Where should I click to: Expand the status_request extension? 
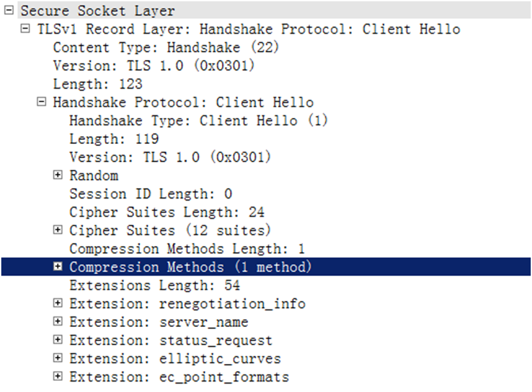(58, 340)
